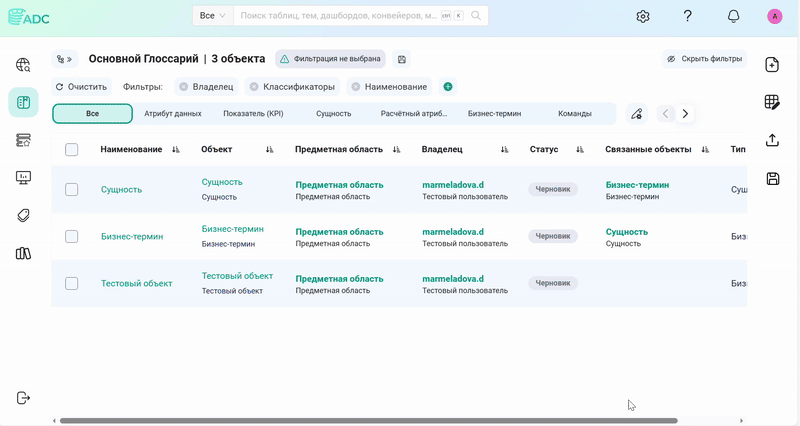Screen dimensions: 800x426
Task: Click Предметная область link in Бизнес-термин row
Action: click(339, 232)
